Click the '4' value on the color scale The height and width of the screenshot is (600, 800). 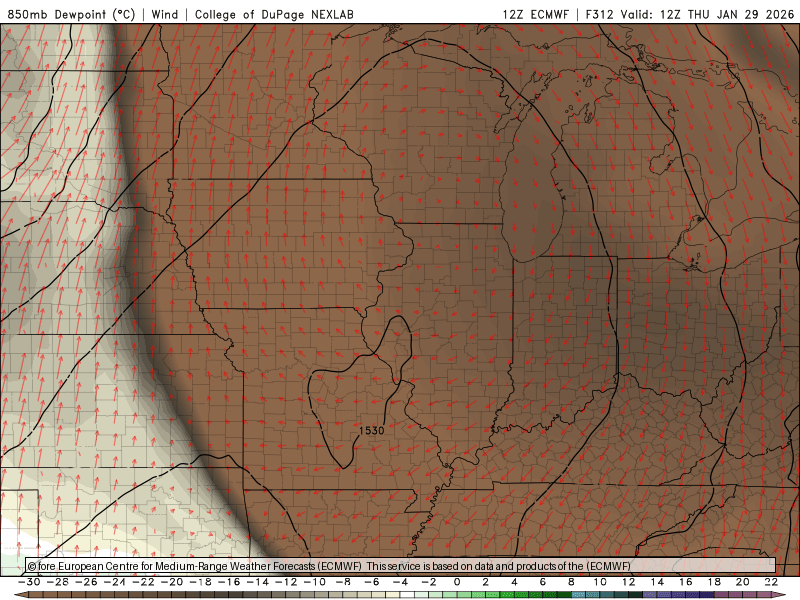click(514, 582)
